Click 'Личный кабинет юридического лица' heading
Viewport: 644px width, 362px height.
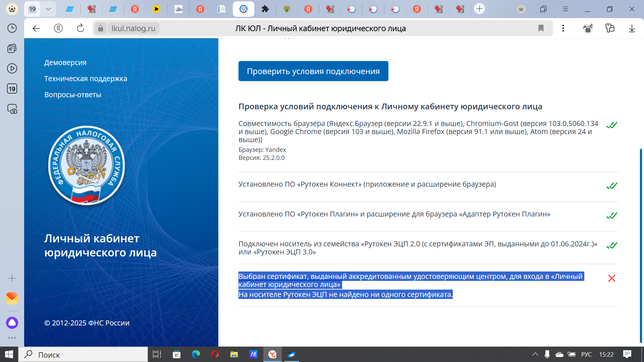101,245
